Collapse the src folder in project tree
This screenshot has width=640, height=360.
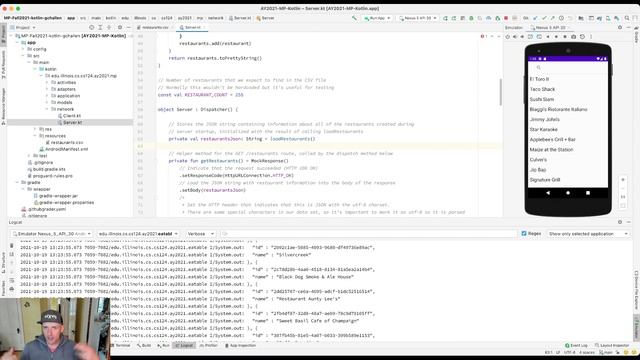pyautogui.click(x=23, y=56)
